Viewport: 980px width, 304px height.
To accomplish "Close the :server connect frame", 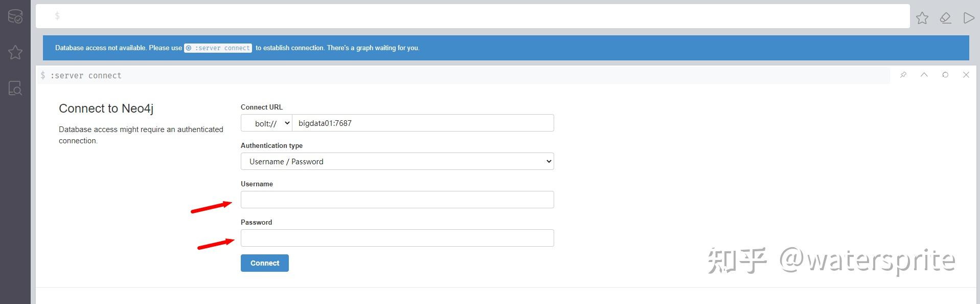I will point(966,75).
